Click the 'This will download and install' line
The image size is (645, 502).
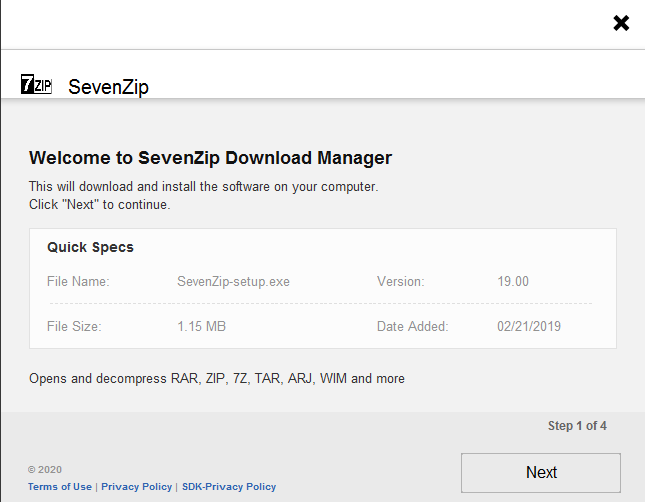pos(203,186)
